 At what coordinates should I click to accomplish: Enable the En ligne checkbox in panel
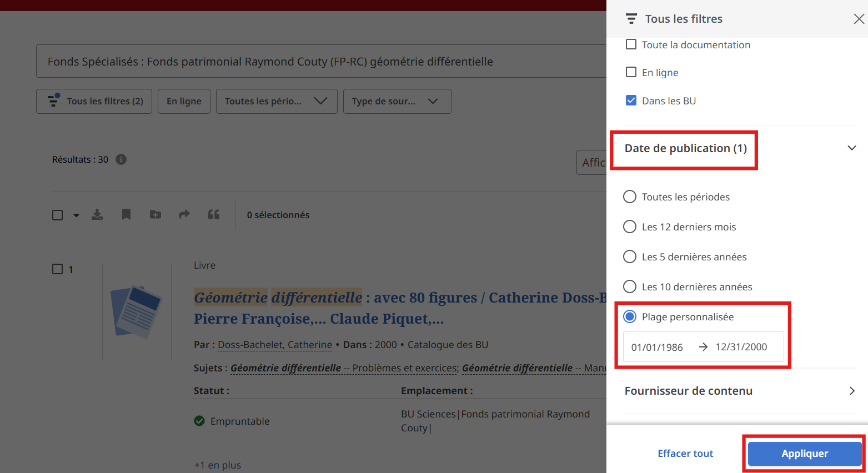tap(631, 72)
